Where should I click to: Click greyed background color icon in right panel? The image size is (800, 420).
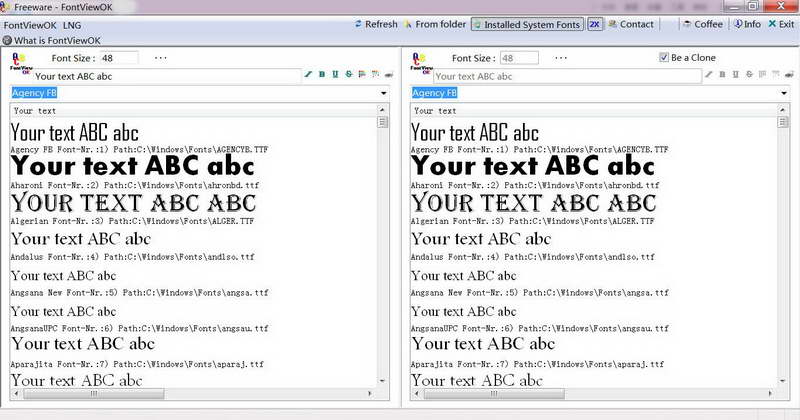pos(776,75)
